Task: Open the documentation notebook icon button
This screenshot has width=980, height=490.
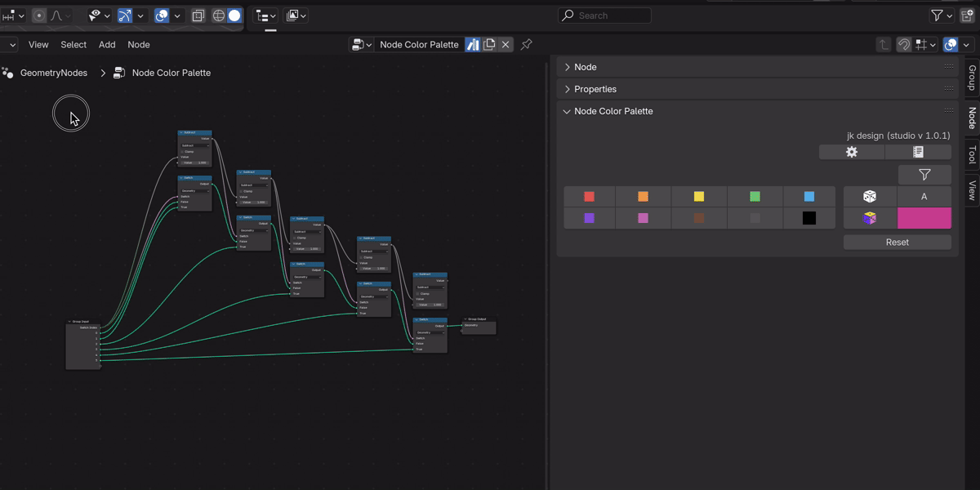Action: 918,152
